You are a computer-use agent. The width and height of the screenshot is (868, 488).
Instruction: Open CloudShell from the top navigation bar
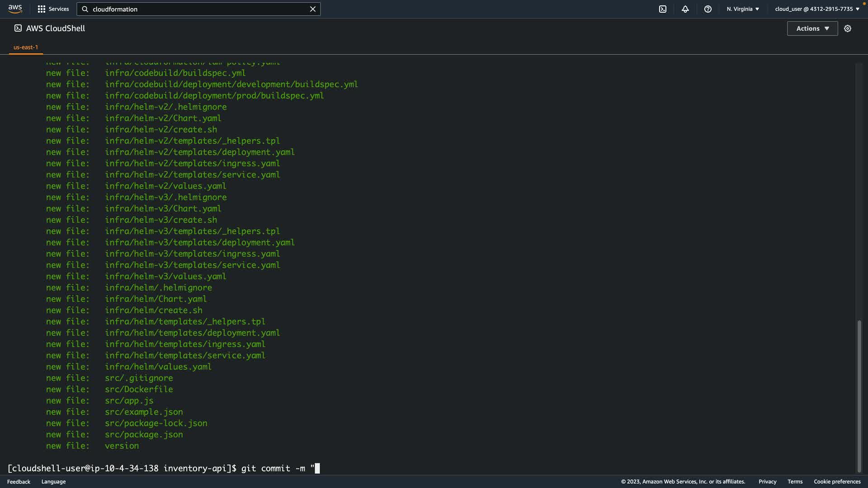point(663,9)
